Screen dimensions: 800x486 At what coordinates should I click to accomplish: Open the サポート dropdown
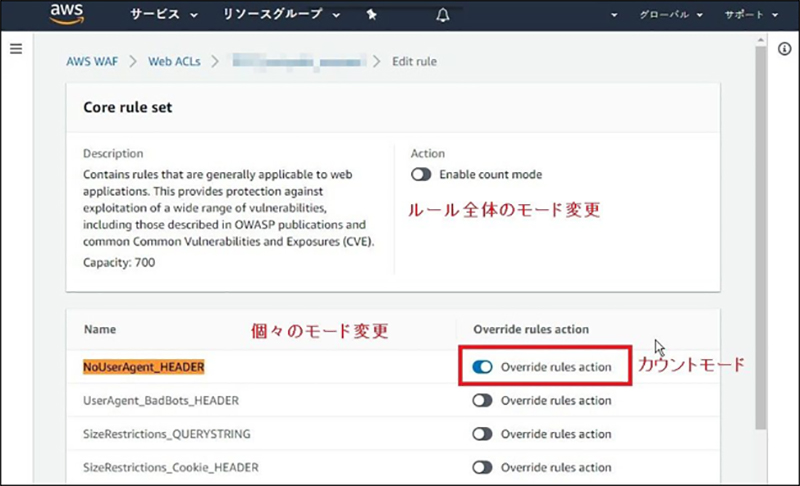pyautogui.click(x=751, y=15)
